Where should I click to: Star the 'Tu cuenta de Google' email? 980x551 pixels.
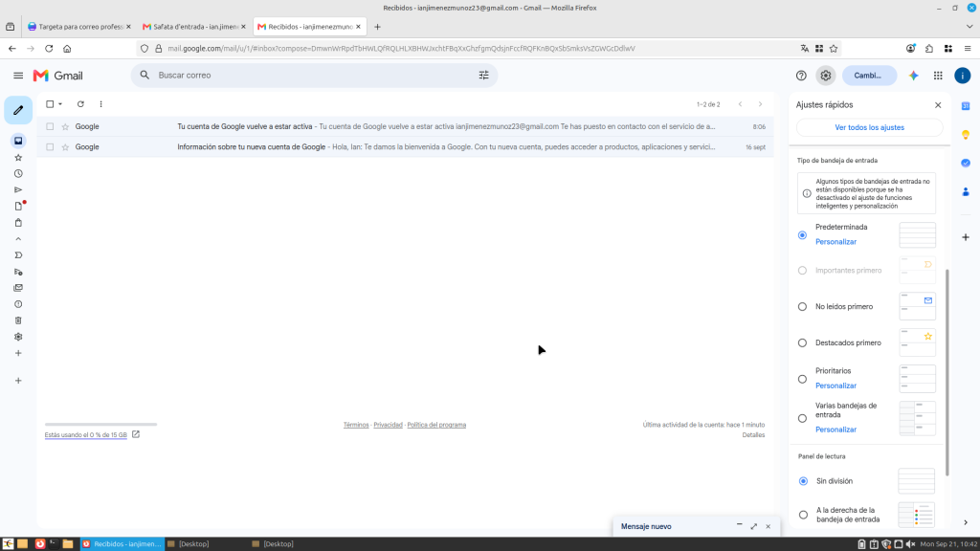[65, 127]
